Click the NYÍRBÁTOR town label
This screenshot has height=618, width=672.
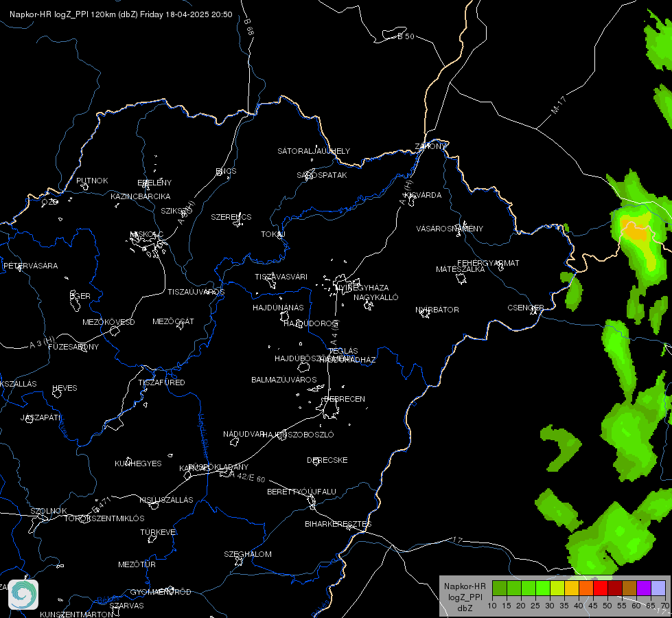(437, 310)
